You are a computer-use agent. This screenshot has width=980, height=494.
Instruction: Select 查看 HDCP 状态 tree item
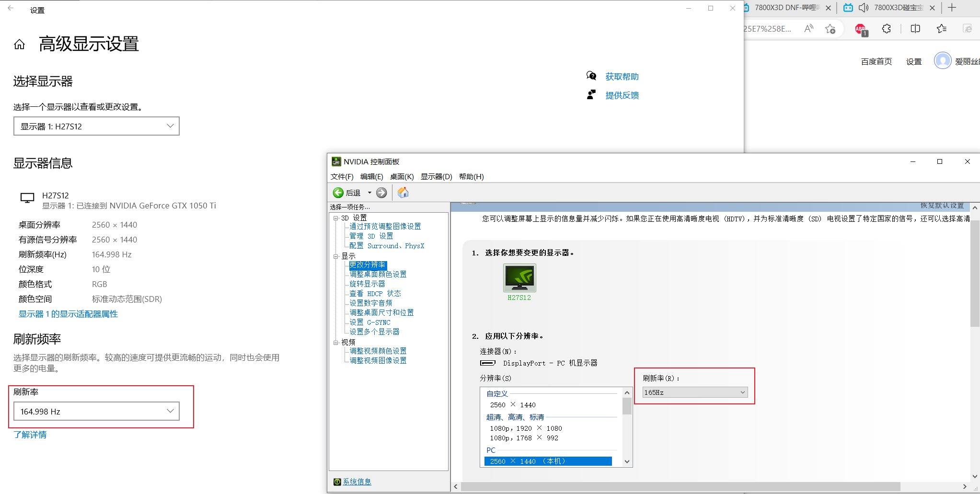[375, 293]
